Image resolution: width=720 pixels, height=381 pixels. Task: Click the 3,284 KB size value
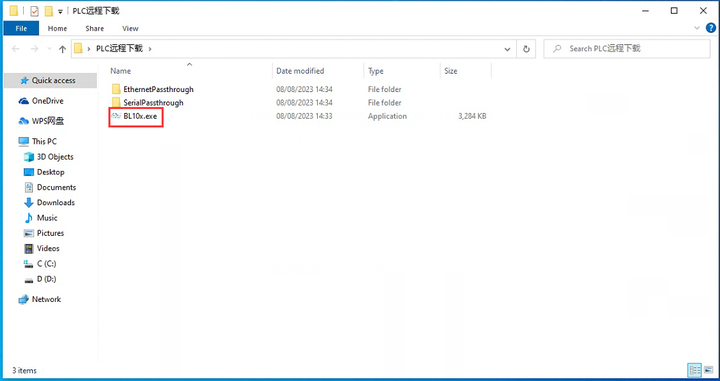[472, 116]
